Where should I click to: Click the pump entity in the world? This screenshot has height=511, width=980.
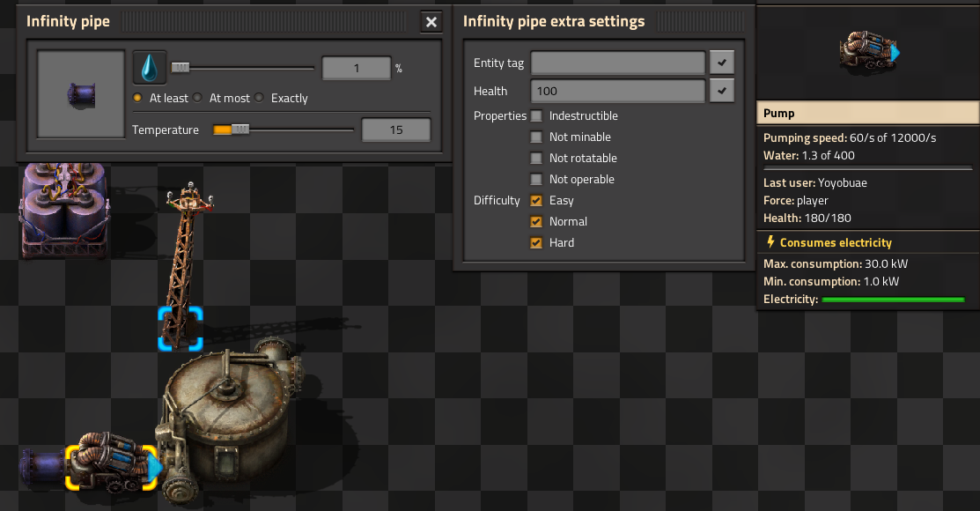(110, 464)
